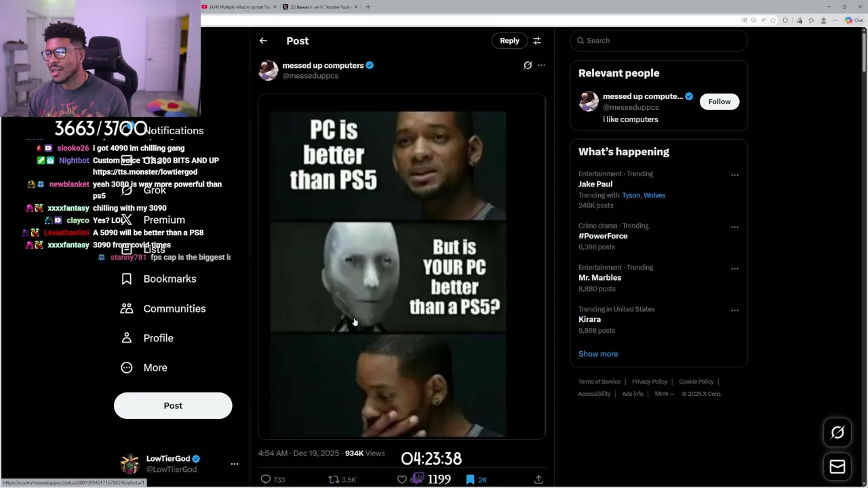Screen dimensions: 868x488
Task: Click the @messeduppcs handle under author name
Action: point(310,76)
